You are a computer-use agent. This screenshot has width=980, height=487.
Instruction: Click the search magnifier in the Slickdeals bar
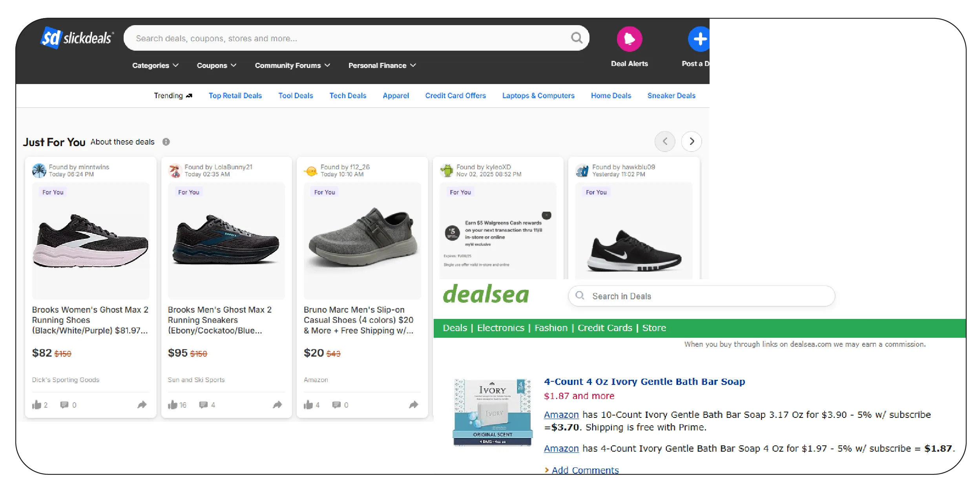(x=576, y=38)
